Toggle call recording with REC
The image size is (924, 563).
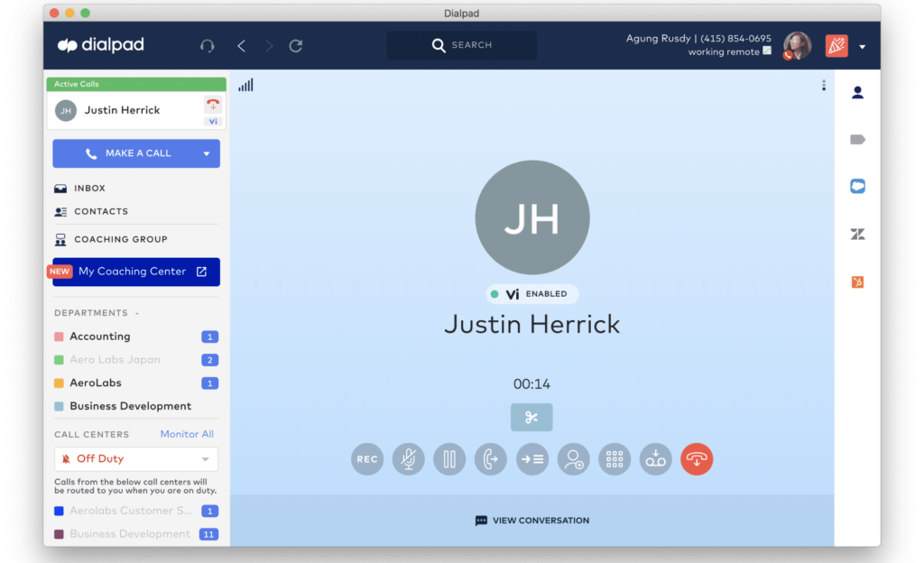(x=367, y=459)
